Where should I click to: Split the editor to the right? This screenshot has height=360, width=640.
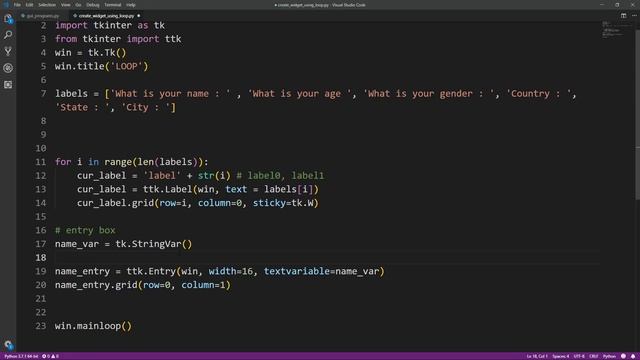623,16
